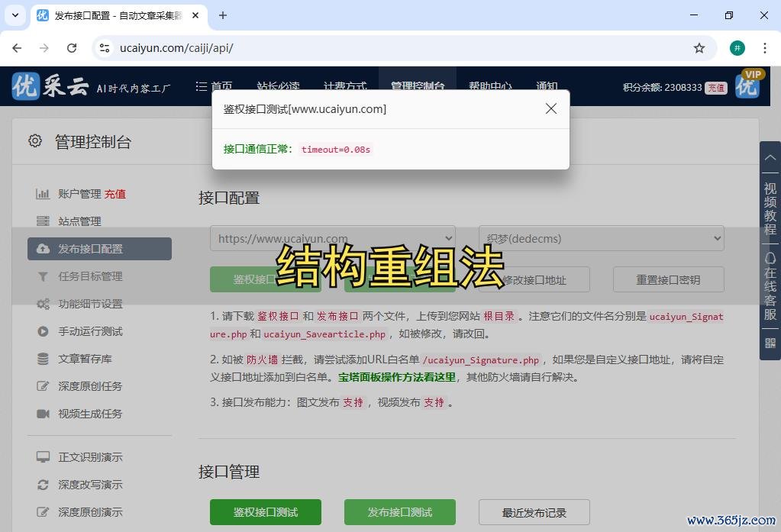Reload the page

pyautogui.click(x=72, y=48)
